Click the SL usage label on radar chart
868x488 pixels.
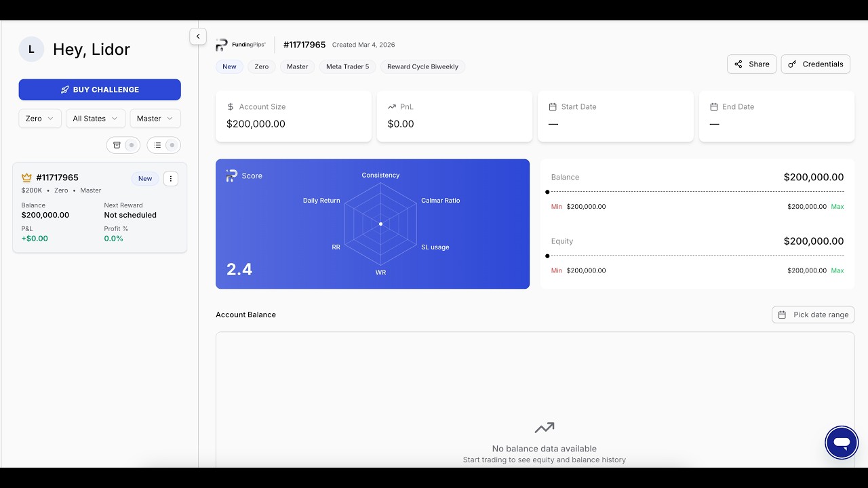435,247
